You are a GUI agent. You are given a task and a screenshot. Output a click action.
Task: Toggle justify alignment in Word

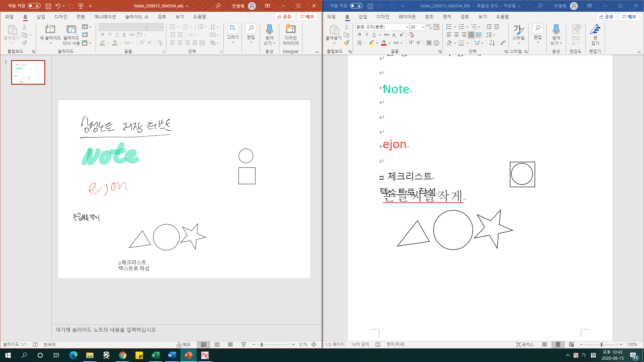click(x=471, y=35)
